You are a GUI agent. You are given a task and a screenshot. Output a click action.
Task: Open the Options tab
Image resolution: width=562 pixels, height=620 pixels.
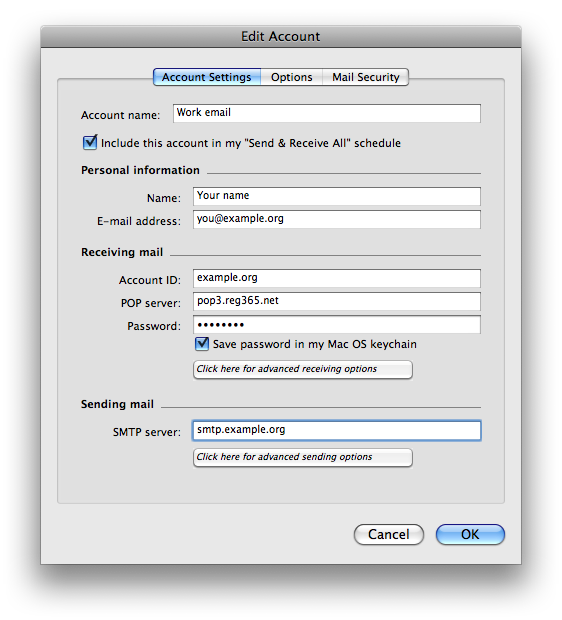pos(291,77)
